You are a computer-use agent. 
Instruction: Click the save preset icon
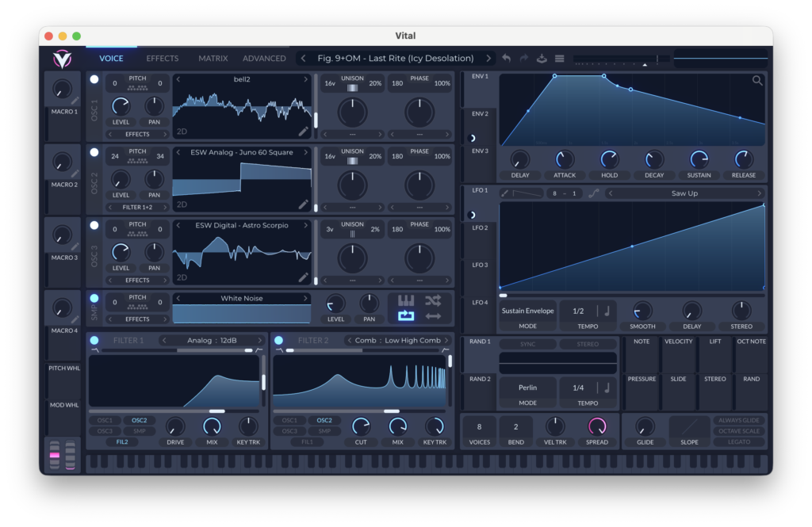point(542,59)
